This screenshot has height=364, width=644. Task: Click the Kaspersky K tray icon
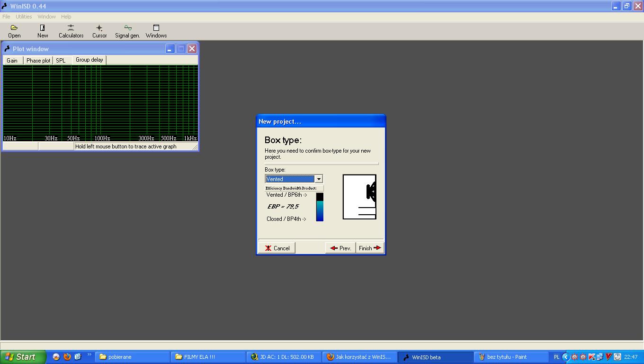(x=591, y=357)
